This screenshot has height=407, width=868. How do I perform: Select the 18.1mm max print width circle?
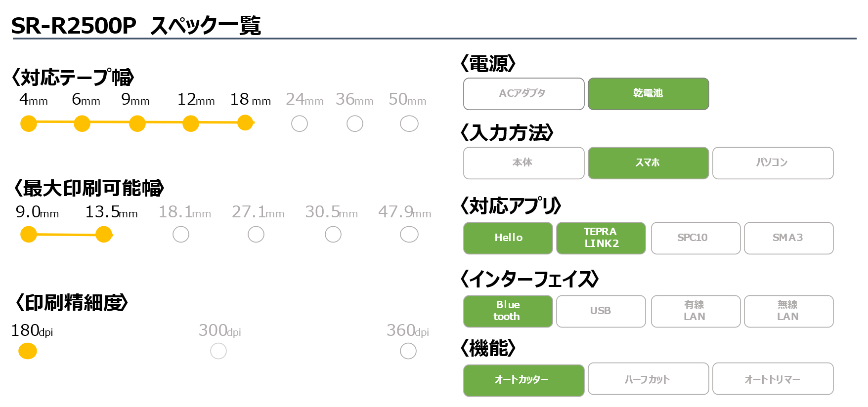tap(181, 234)
